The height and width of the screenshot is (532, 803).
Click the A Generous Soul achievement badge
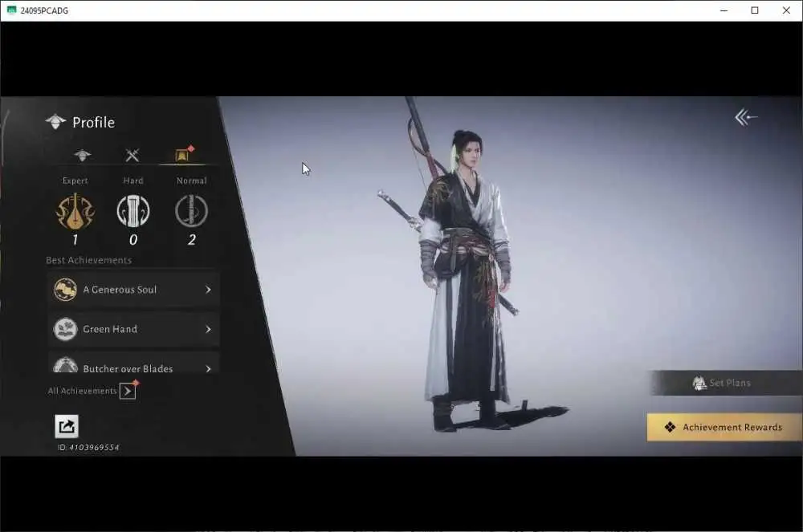(66, 290)
